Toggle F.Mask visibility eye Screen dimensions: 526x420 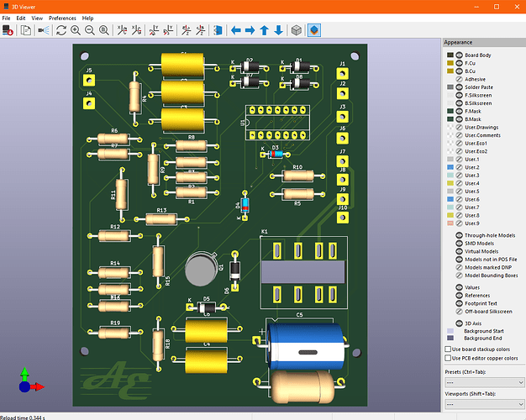(x=460, y=111)
